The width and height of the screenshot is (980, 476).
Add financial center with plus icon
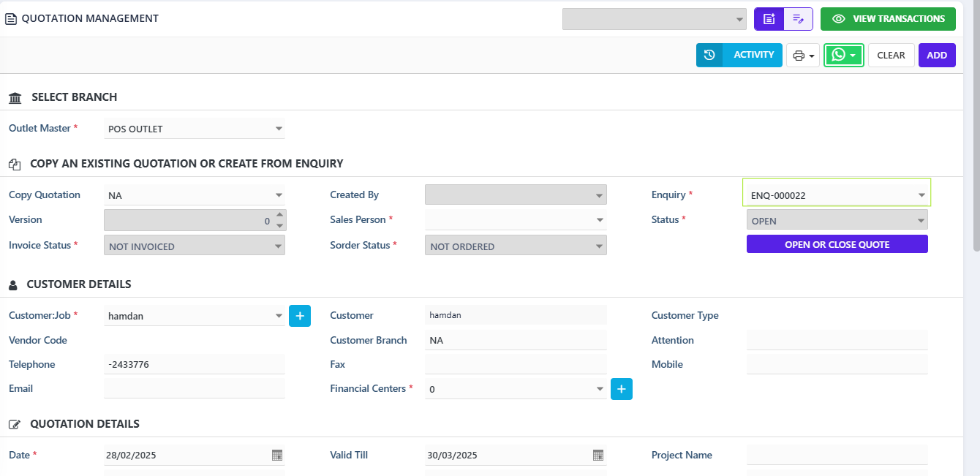click(x=621, y=389)
